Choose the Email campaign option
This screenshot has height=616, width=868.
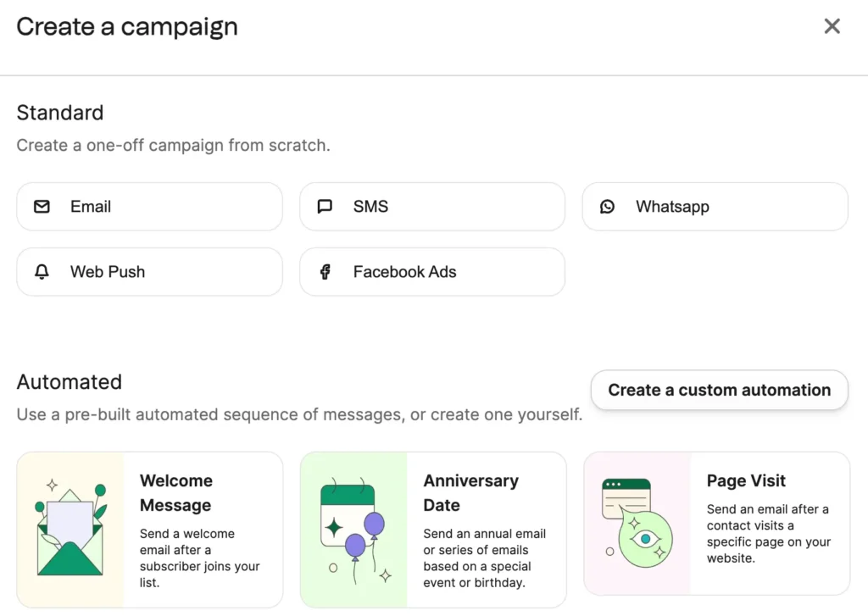149,207
